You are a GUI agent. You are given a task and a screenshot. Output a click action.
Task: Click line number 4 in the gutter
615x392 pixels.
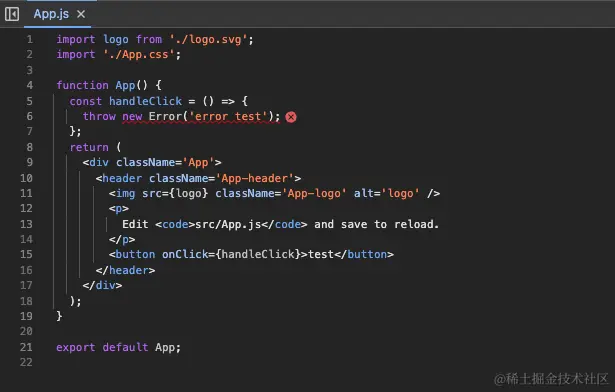pyautogui.click(x=29, y=85)
